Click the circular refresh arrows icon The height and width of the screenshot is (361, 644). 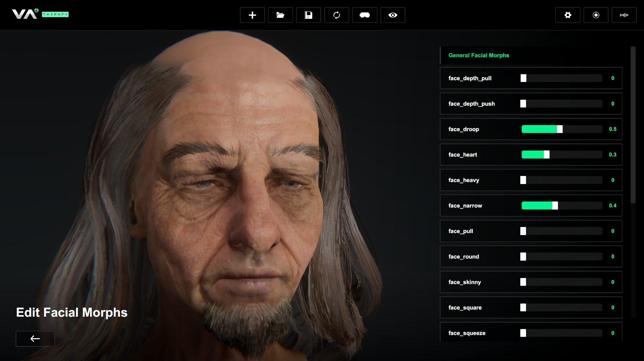pyautogui.click(x=336, y=15)
